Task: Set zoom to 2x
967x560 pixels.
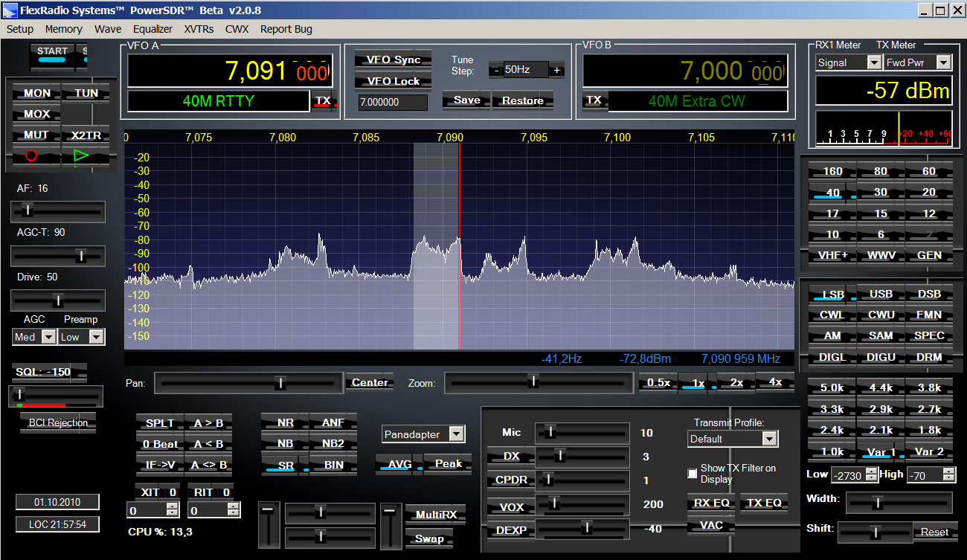Action: [736, 382]
